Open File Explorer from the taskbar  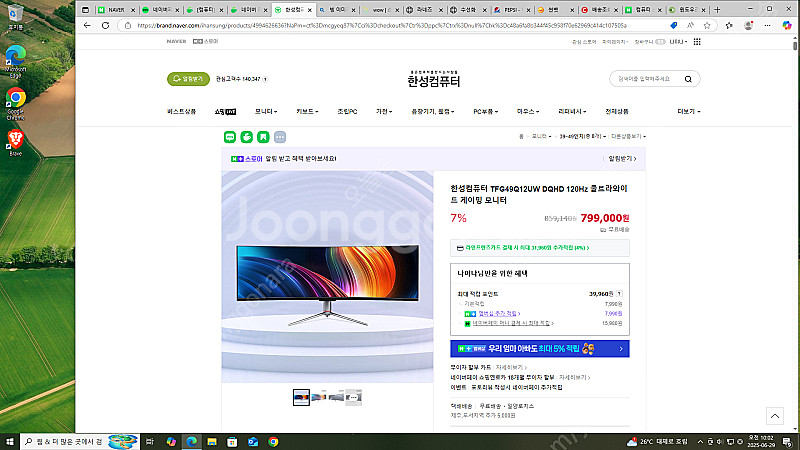click(x=212, y=441)
